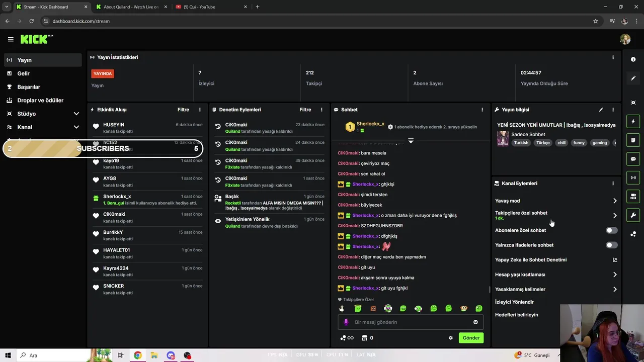Screen dimensions: 644x362
Task: Switch to the YouTube browser tab
Action: click(211, 7)
